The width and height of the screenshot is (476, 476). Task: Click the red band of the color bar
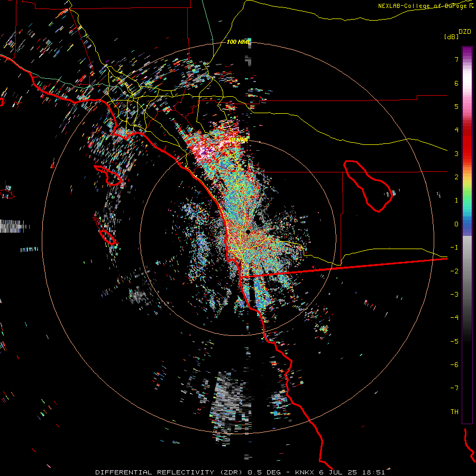click(467, 143)
